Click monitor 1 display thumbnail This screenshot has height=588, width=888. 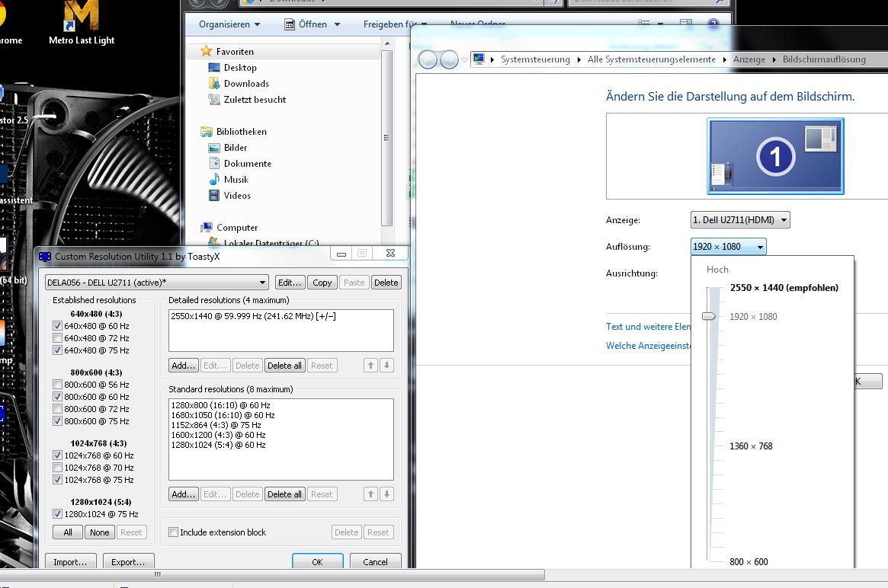click(x=775, y=156)
